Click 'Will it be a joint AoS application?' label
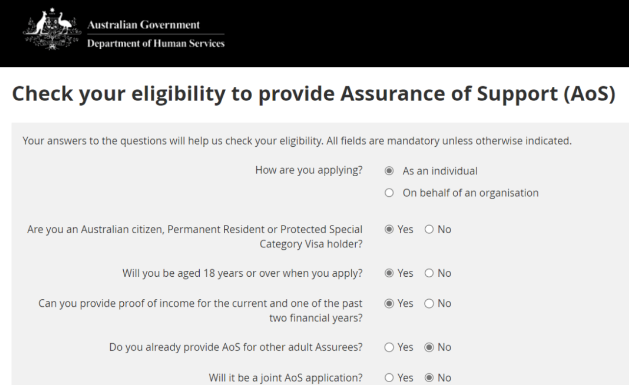Image resolution: width=629 pixels, height=388 pixels. coord(286,378)
